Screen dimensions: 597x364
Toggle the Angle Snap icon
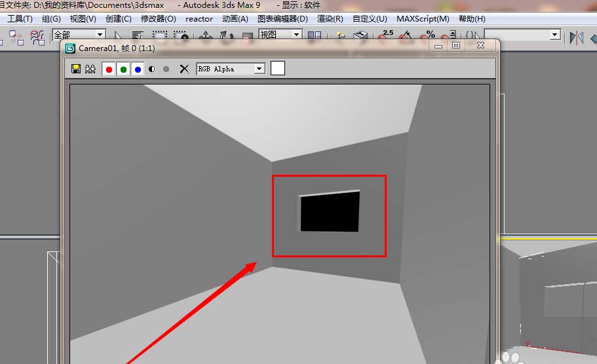tap(406, 35)
